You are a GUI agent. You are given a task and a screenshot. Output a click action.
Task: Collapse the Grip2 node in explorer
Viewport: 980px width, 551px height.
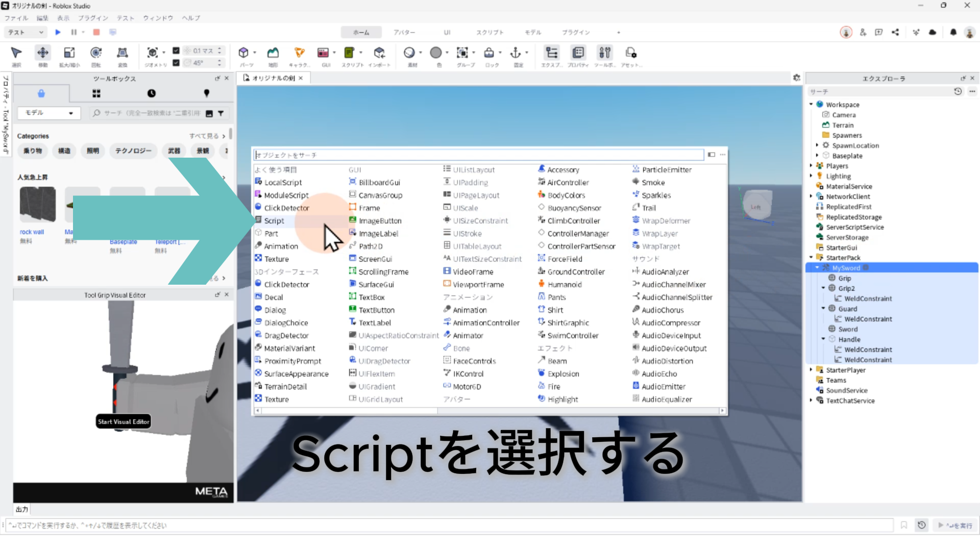(x=823, y=288)
